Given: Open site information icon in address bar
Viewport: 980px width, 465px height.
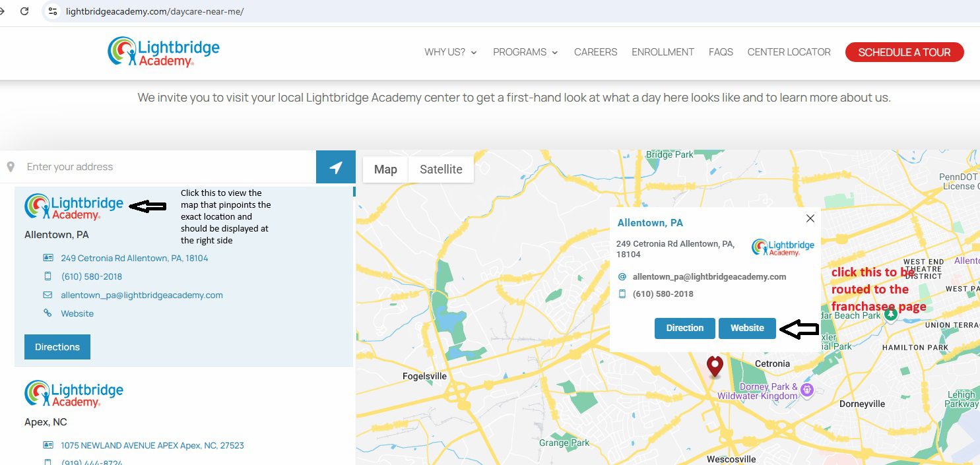Looking at the screenshot, I should 53,11.
